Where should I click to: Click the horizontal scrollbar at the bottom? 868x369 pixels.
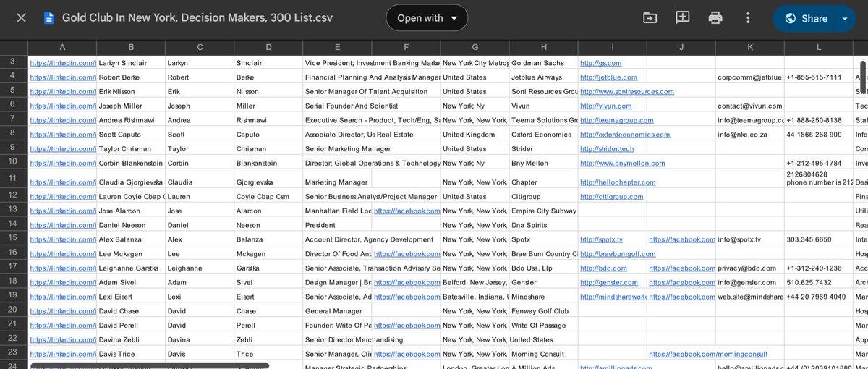coord(148,366)
